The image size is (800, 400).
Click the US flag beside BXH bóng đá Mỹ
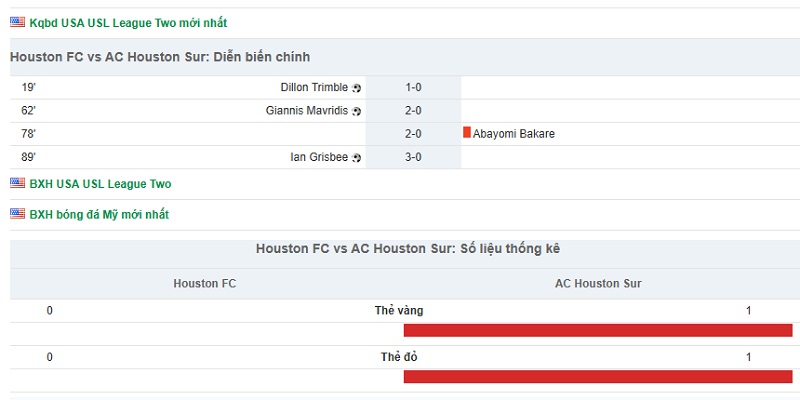tap(17, 214)
